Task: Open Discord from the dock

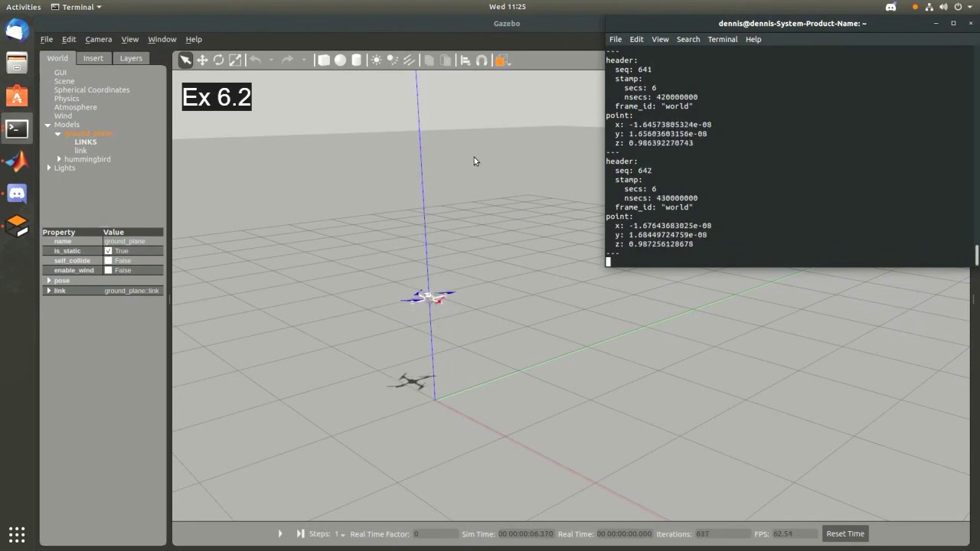Action: pyautogui.click(x=17, y=194)
